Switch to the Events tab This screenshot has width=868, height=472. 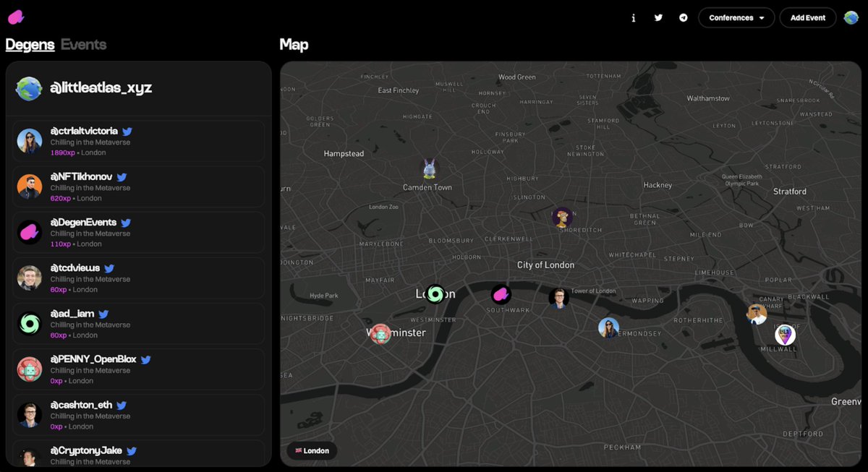point(83,45)
